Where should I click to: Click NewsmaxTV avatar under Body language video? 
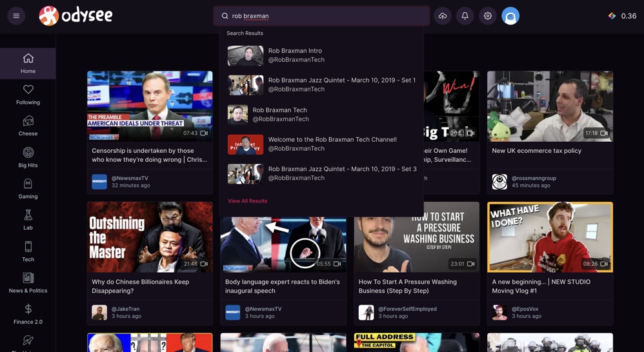tap(233, 313)
